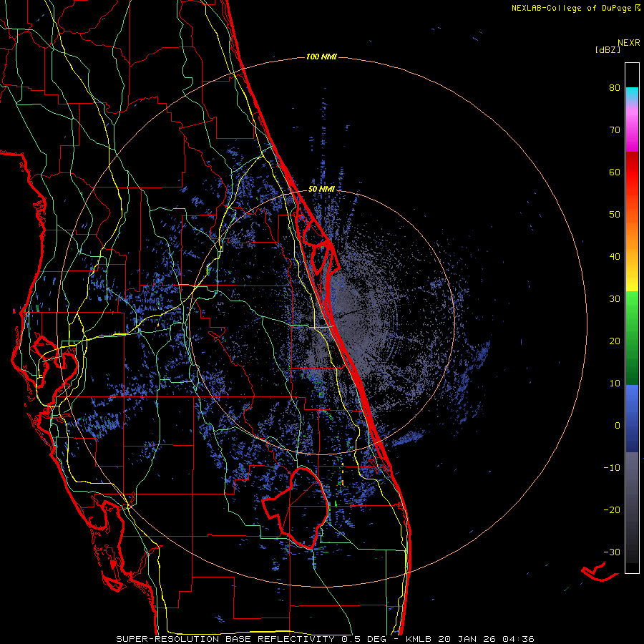Click the 40 value on the dBZ scale

615,257
